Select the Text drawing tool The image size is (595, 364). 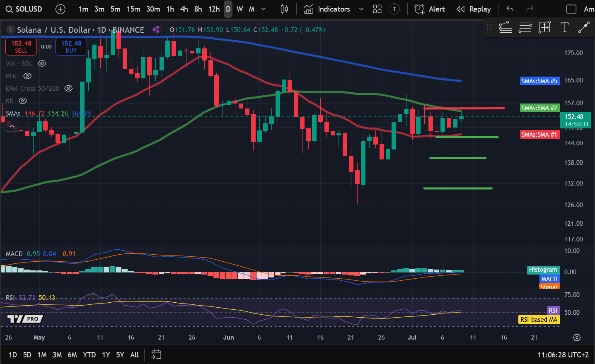(x=564, y=27)
